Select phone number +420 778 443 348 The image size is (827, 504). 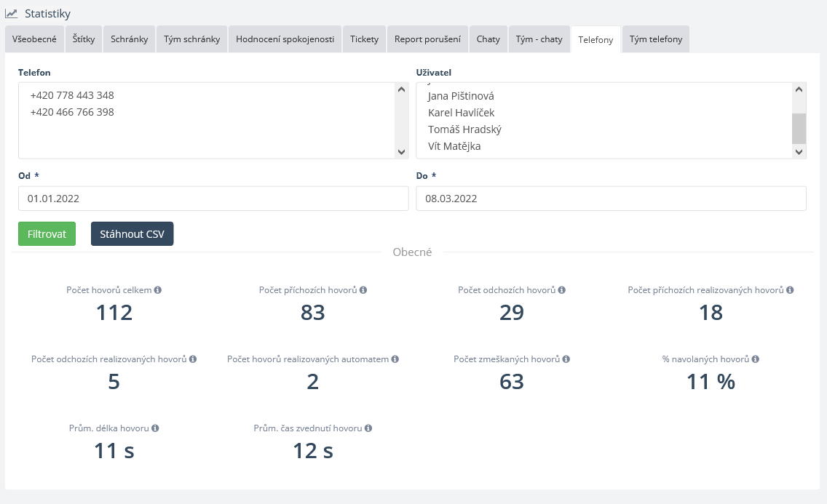pos(72,95)
